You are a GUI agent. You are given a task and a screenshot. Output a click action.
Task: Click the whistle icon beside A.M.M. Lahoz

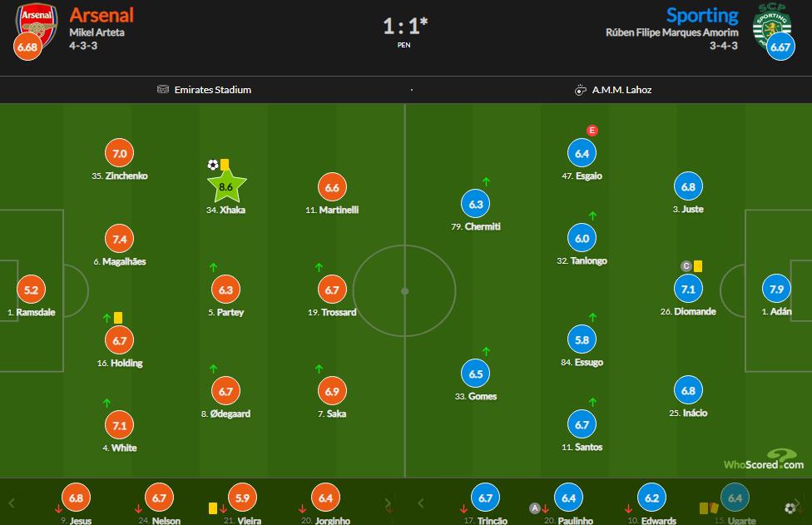click(581, 90)
